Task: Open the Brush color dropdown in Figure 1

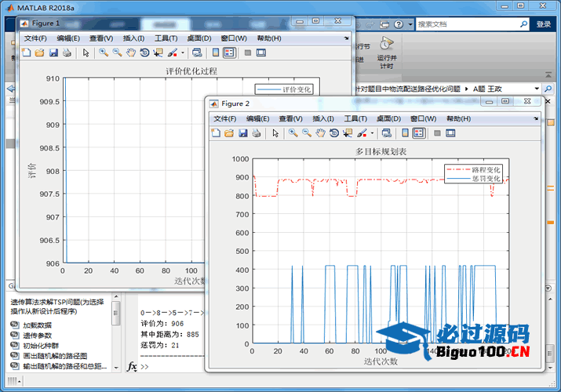Action: point(183,53)
